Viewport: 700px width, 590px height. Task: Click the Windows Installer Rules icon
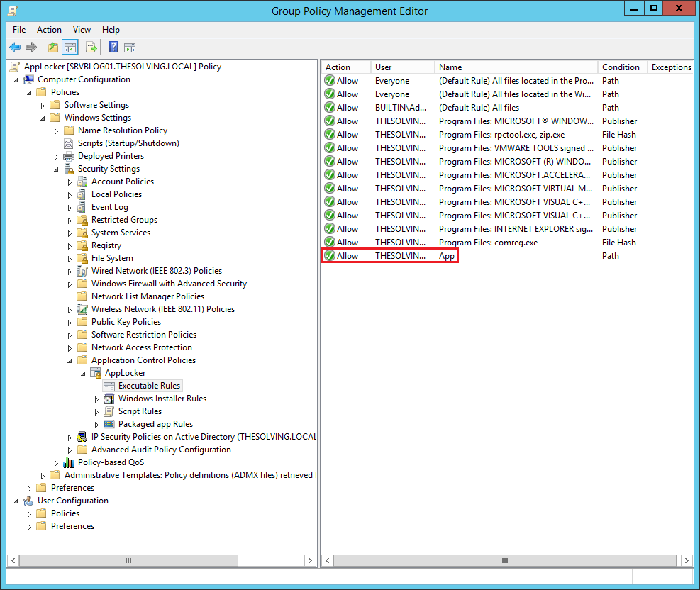109,399
